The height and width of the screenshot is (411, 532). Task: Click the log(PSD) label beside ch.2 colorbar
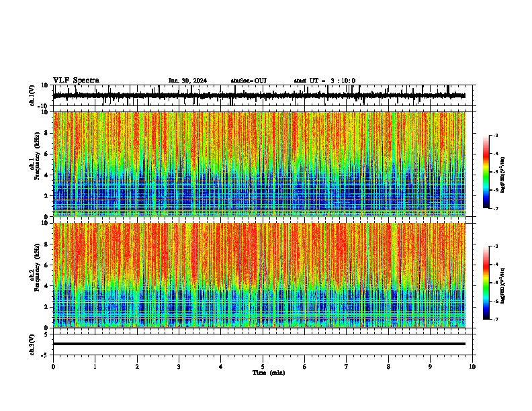pos(502,286)
